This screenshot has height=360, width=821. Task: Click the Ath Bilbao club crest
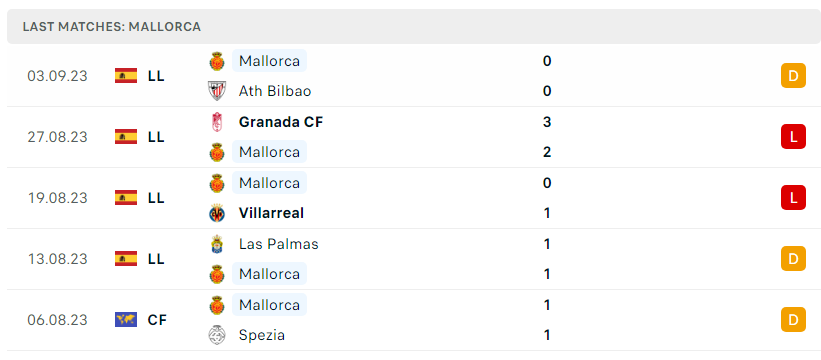[217, 91]
